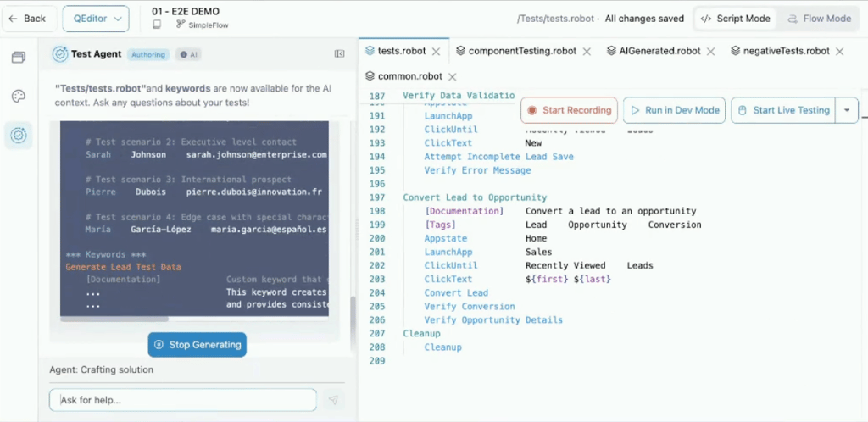868x422 pixels.
Task: Click the AI info badge
Action: click(x=188, y=55)
